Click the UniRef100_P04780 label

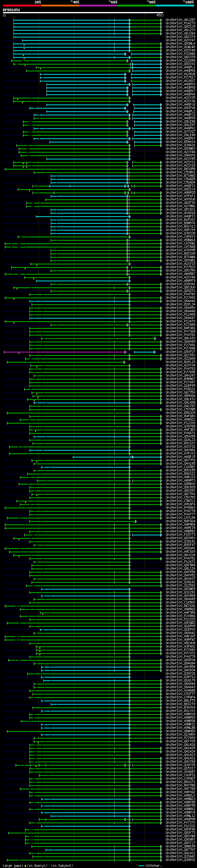tap(180, 294)
